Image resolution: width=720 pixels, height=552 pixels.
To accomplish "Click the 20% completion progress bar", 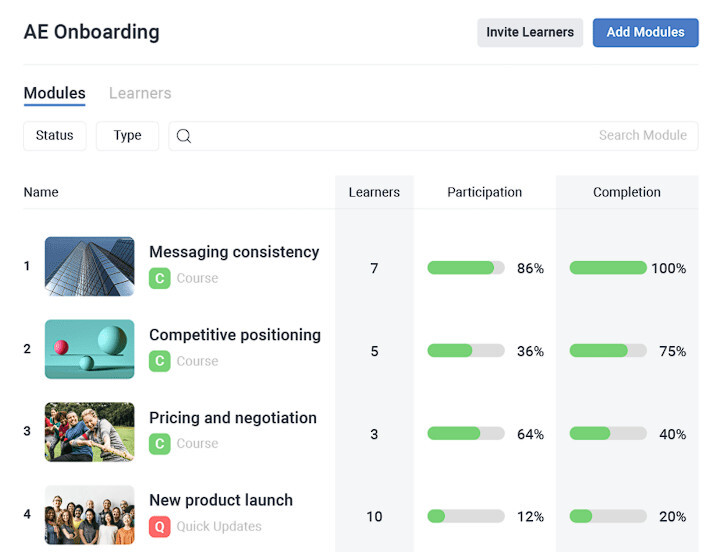I will [x=607, y=517].
